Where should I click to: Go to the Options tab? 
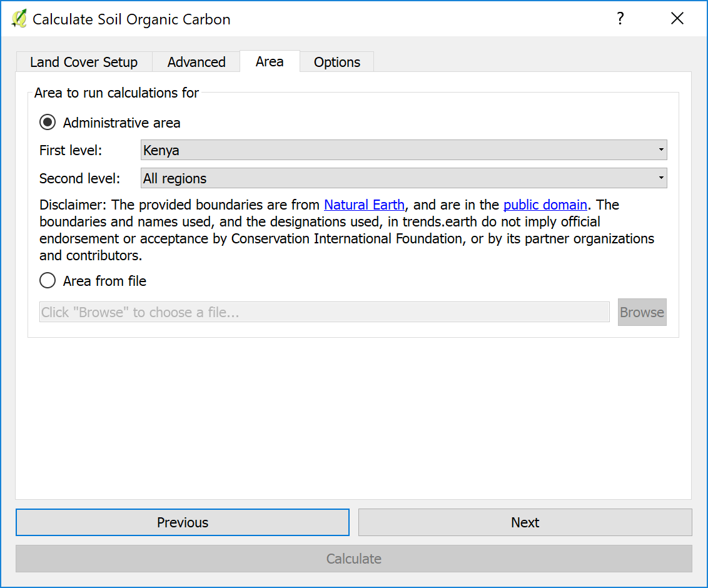pyautogui.click(x=337, y=62)
